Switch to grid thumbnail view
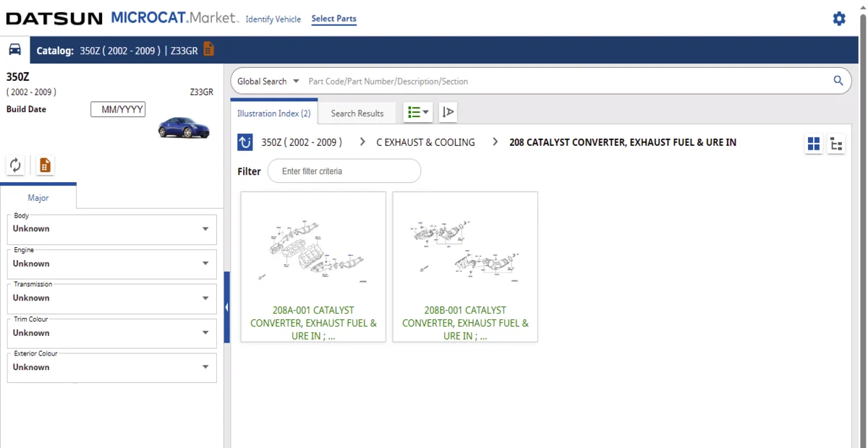The height and width of the screenshot is (448, 868). 814,144
